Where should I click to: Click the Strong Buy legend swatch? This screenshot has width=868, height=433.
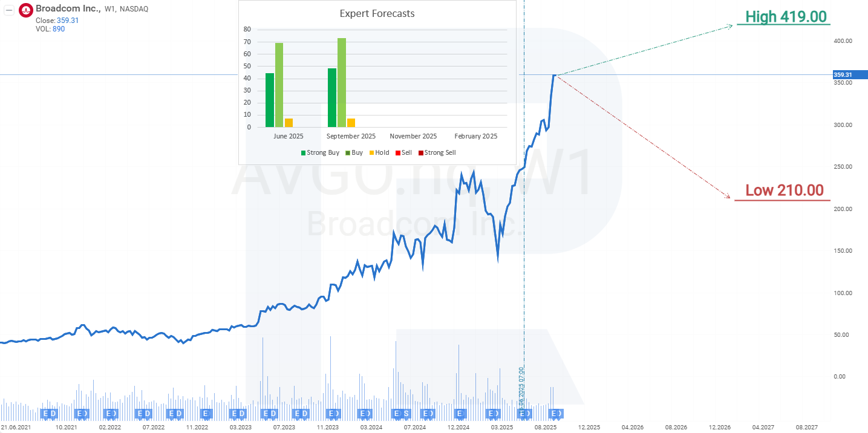(304, 153)
